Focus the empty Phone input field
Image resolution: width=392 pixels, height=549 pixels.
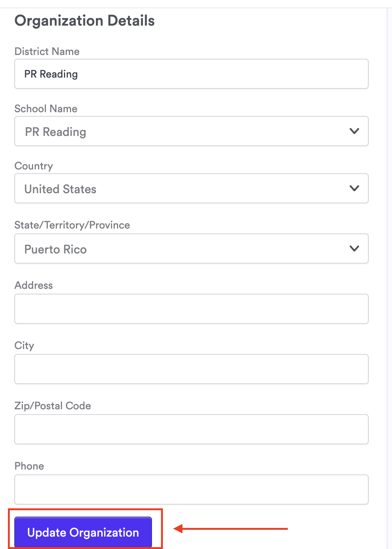point(191,490)
